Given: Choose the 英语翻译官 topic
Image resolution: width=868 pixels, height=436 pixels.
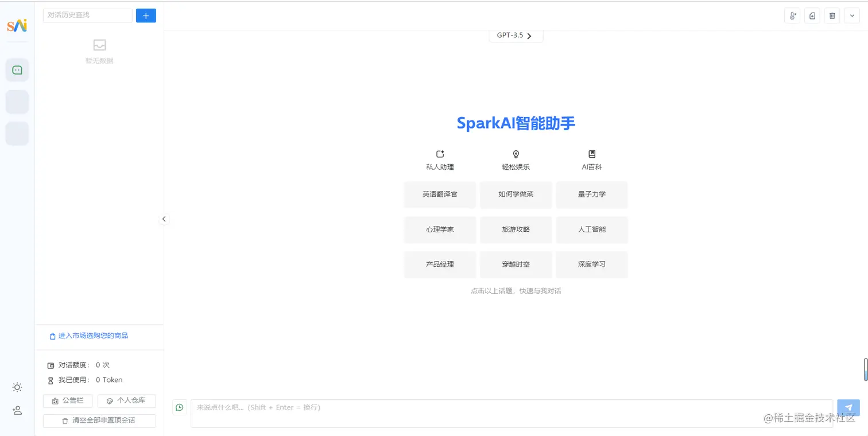Looking at the screenshot, I should click(x=440, y=194).
